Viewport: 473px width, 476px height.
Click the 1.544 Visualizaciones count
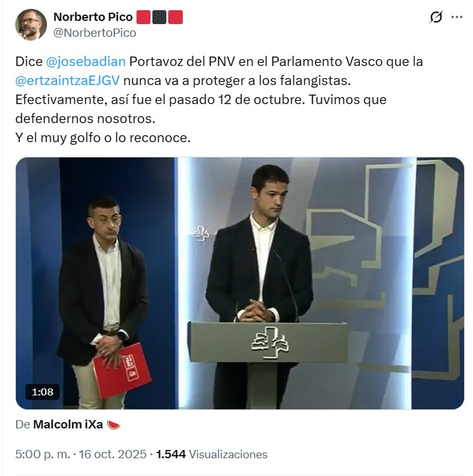pos(211,454)
